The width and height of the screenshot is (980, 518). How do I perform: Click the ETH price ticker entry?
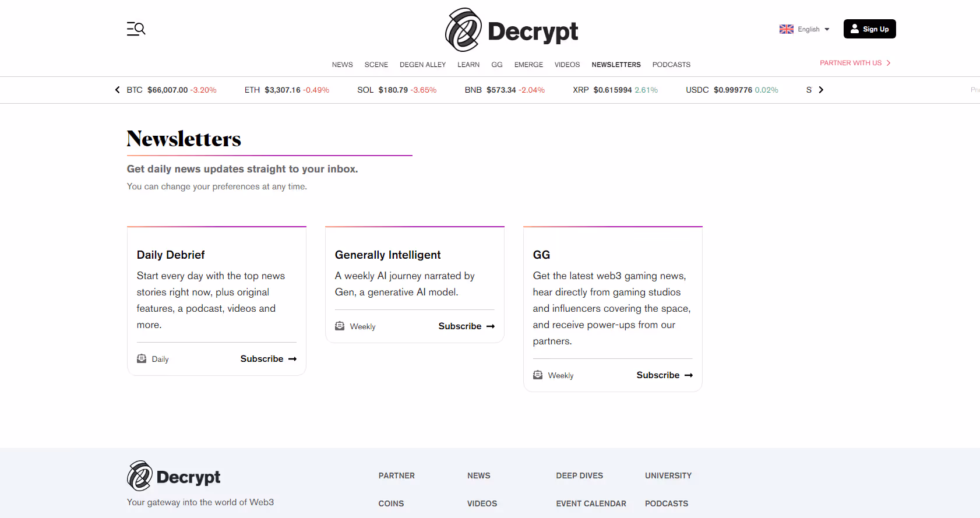tap(287, 90)
